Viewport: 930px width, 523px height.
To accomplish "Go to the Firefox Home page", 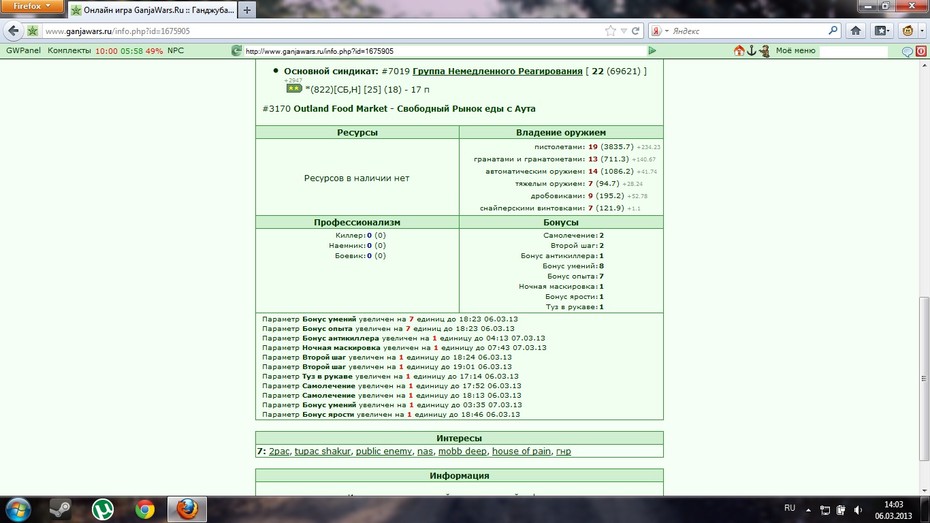I will tap(855, 31).
